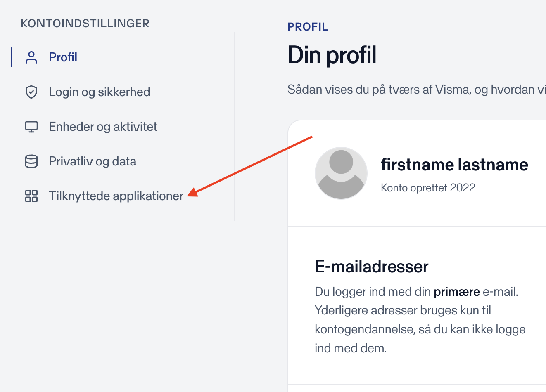Click the Konto oprettet 2022 text
Screen dimensions: 546x392
428,188
